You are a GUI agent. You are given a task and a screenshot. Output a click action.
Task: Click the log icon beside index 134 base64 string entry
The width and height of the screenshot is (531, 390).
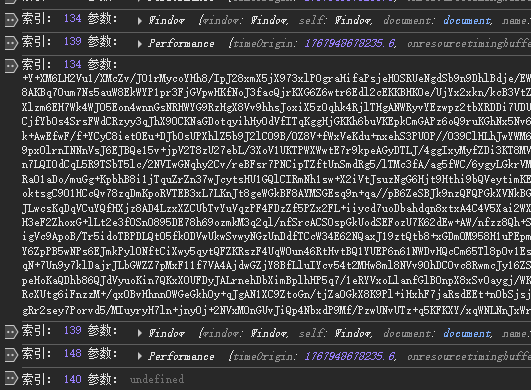click(11, 66)
